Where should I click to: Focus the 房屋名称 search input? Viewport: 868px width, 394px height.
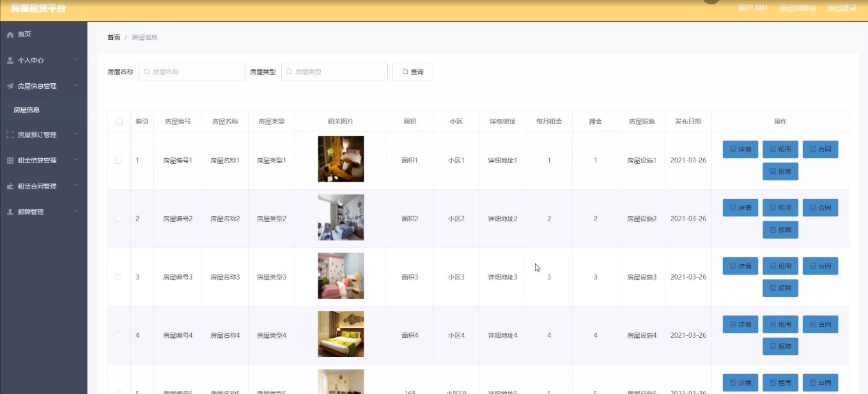[192, 72]
